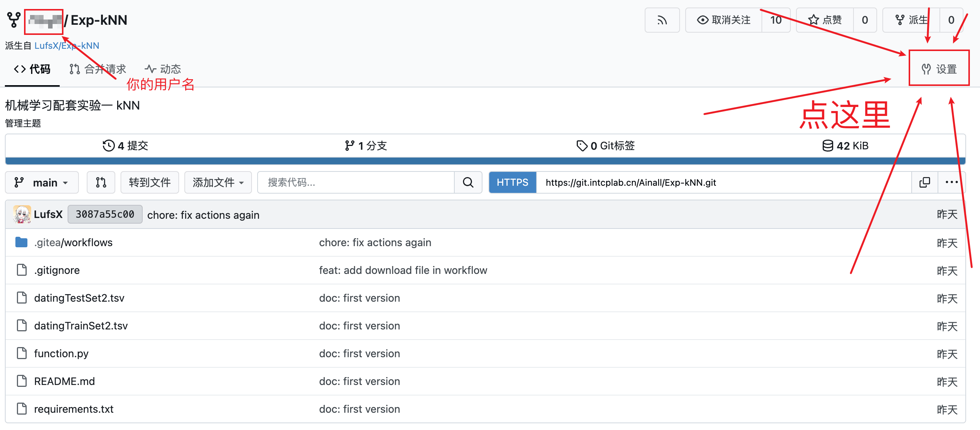The width and height of the screenshot is (980, 430).
Task: Open the RSS feed icon
Action: pyautogui.click(x=662, y=20)
